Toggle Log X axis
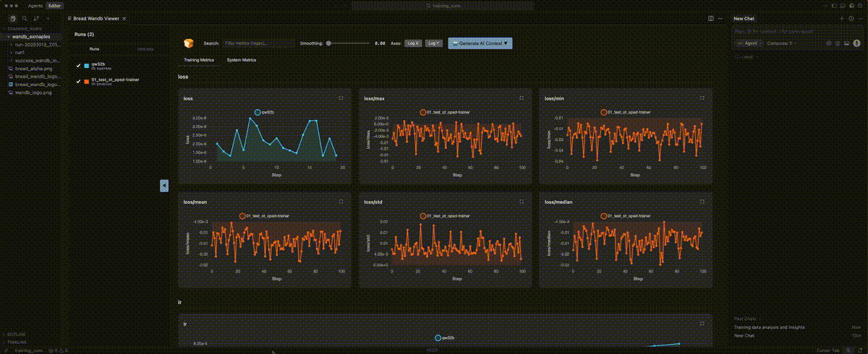The width and height of the screenshot is (868, 354). (413, 43)
